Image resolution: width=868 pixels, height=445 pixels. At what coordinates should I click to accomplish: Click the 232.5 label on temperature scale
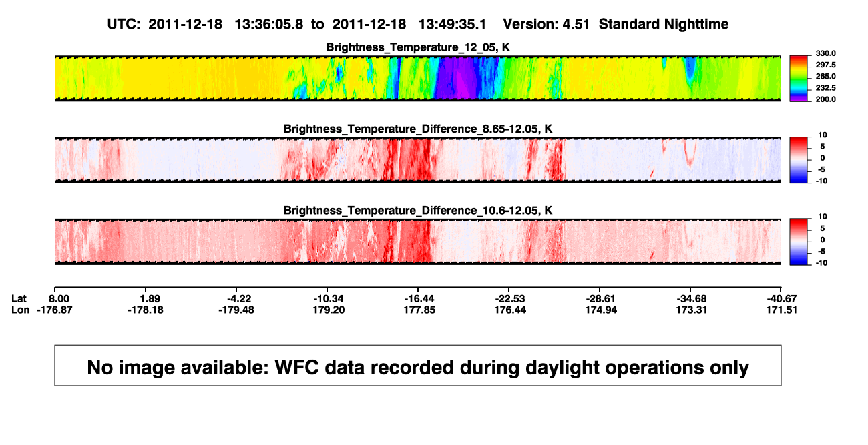coord(825,87)
